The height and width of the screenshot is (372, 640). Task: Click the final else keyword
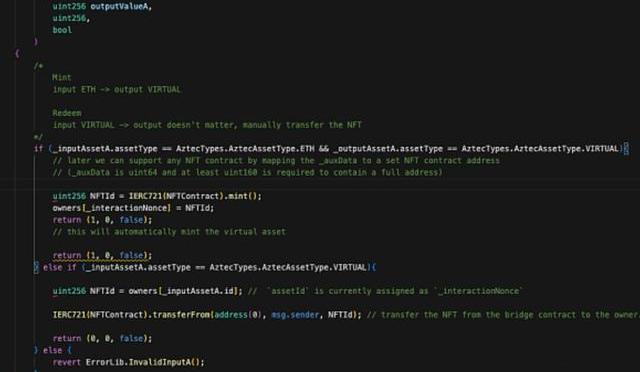coord(53,350)
